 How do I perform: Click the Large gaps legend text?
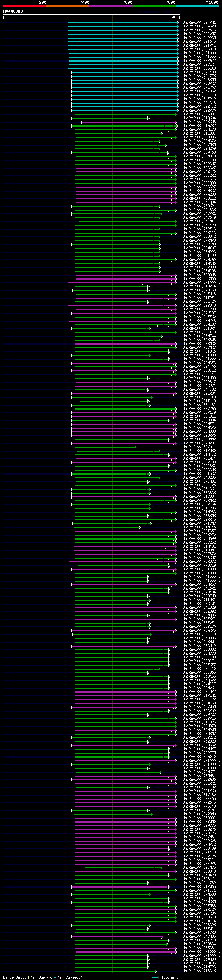[42, 977]
